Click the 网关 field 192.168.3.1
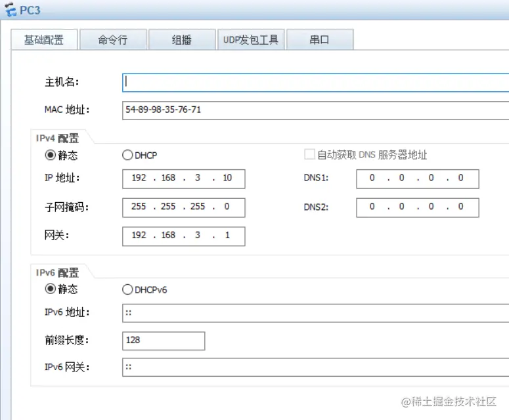The height and width of the screenshot is (420, 509). 184,236
